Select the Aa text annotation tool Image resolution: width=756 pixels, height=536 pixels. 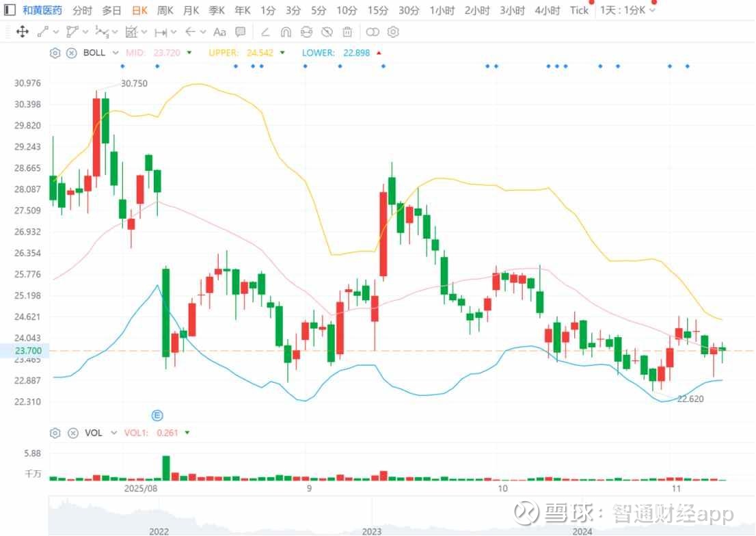pos(219,32)
